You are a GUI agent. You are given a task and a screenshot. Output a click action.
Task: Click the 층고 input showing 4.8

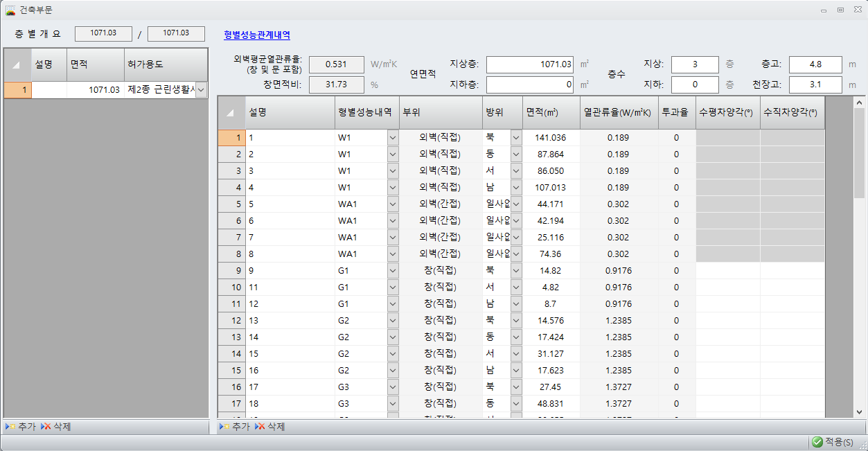click(x=815, y=64)
